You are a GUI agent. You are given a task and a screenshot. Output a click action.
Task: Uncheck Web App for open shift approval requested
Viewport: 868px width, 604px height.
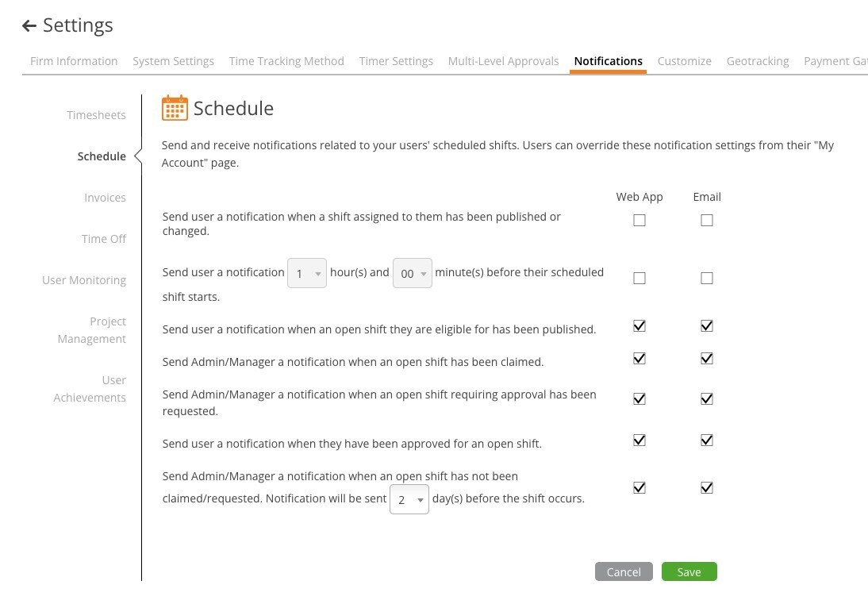[639, 399]
